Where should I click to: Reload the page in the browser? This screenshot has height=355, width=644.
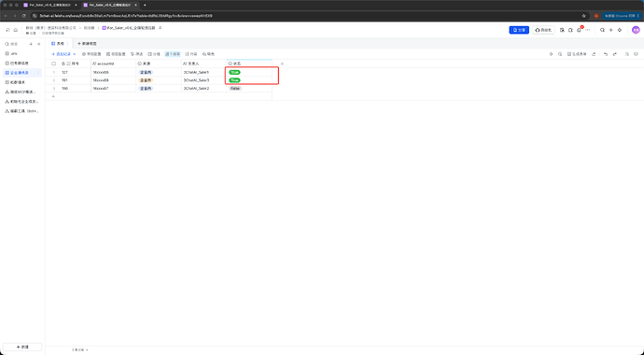[x=24, y=16]
